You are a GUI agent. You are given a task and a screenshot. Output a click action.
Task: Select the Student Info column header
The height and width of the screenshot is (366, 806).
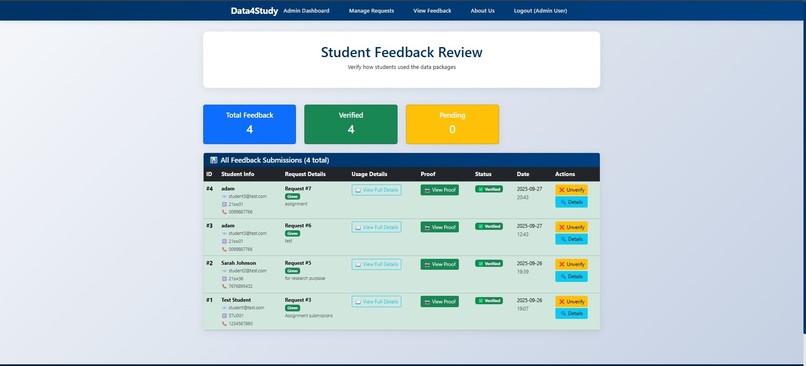coord(237,174)
